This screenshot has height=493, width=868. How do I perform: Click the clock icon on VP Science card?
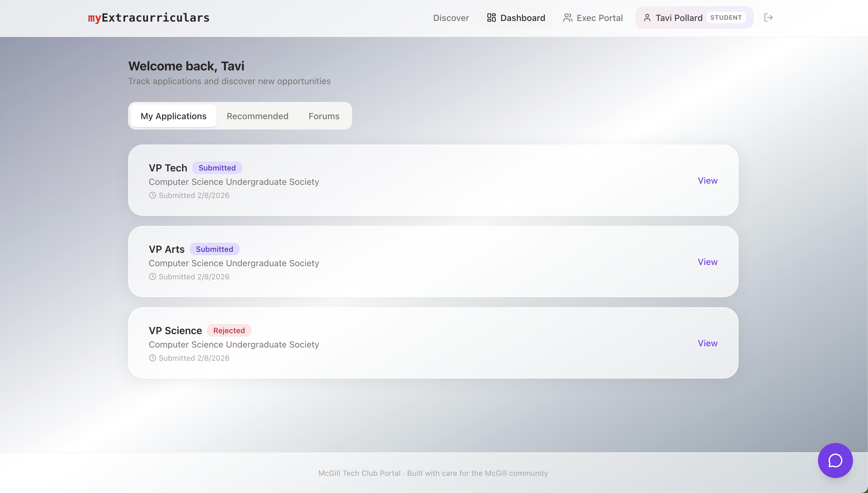(153, 358)
